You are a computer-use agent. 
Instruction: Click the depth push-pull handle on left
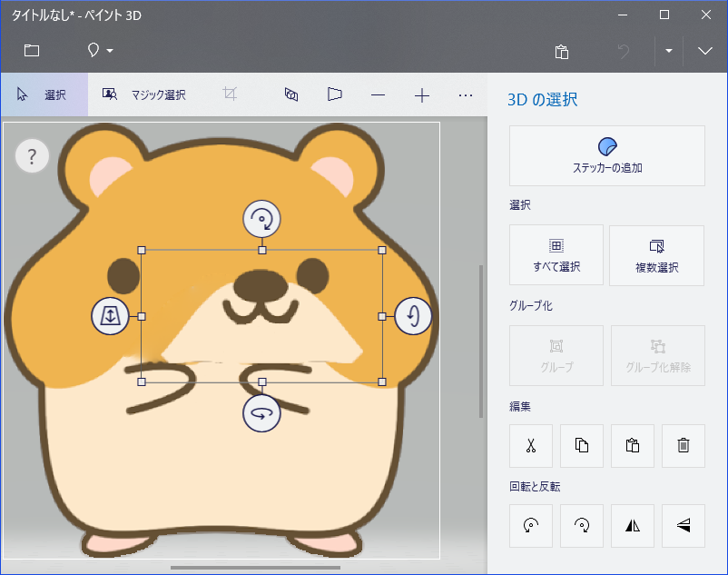(110, 316)
